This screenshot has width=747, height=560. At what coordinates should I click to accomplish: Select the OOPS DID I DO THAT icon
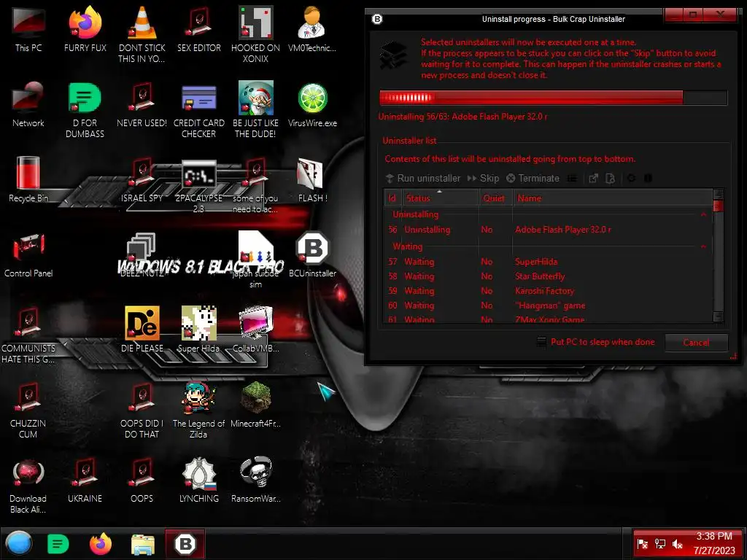[x=142, y=410]
